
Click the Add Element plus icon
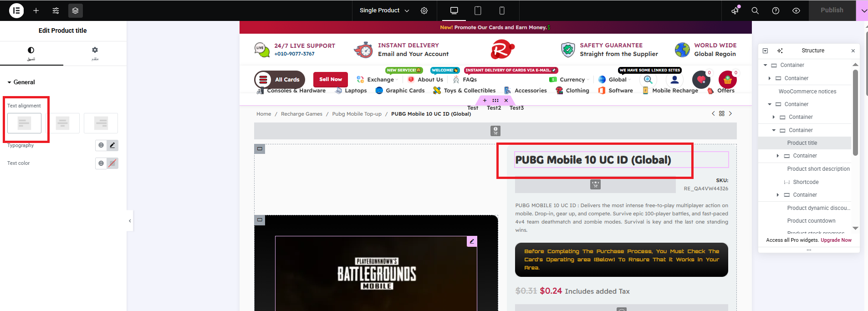(x=36, y=10)
